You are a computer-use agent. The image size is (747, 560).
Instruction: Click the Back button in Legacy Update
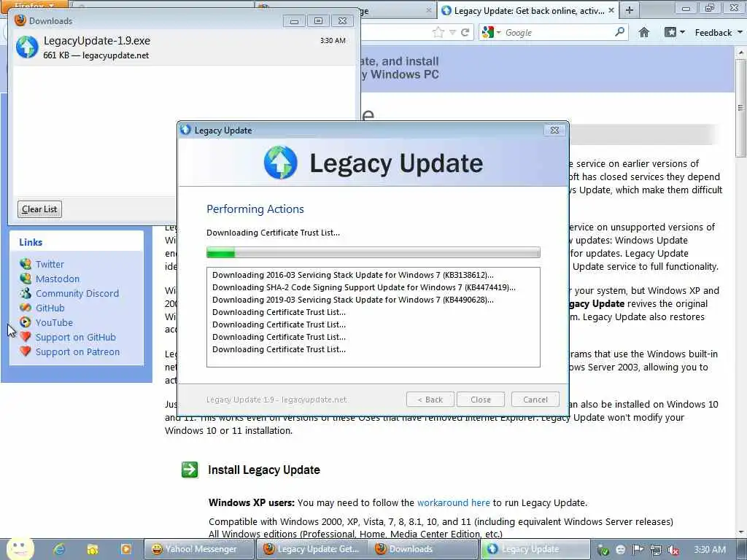pyautogui.click(x=430, y=400)
